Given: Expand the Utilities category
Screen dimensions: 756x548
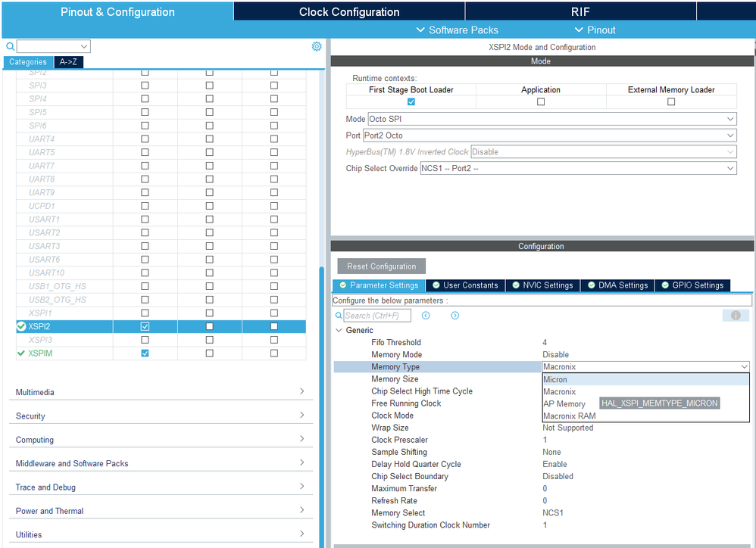Looking at the screenshot, I should (161, 534).
